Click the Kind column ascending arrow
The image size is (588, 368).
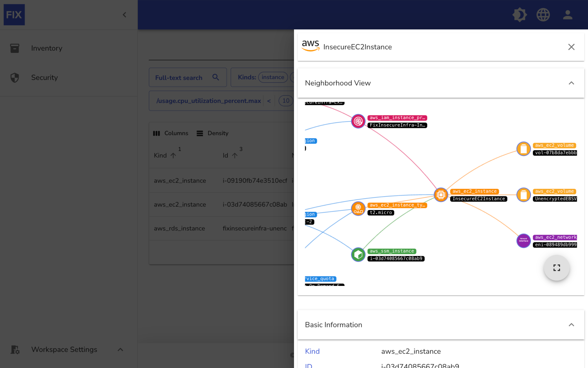tap(173, 155)
